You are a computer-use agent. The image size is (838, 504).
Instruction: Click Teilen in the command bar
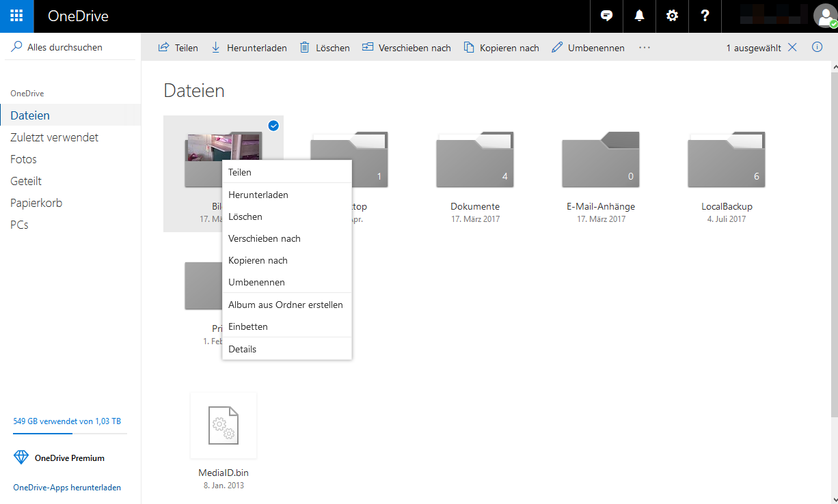coord(178,48)
